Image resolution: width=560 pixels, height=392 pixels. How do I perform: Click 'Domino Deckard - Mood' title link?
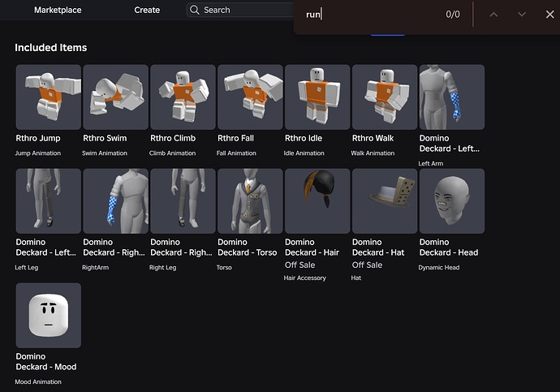pos(46,361)
